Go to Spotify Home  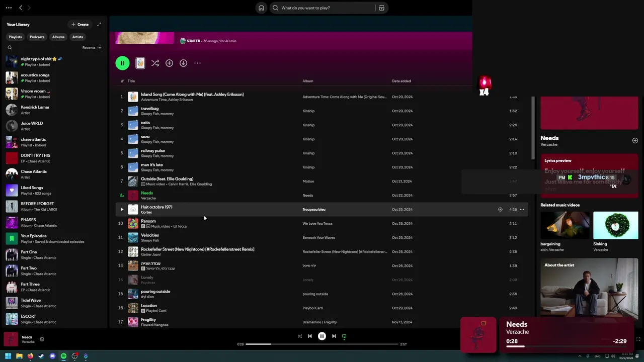coord(261,8)
